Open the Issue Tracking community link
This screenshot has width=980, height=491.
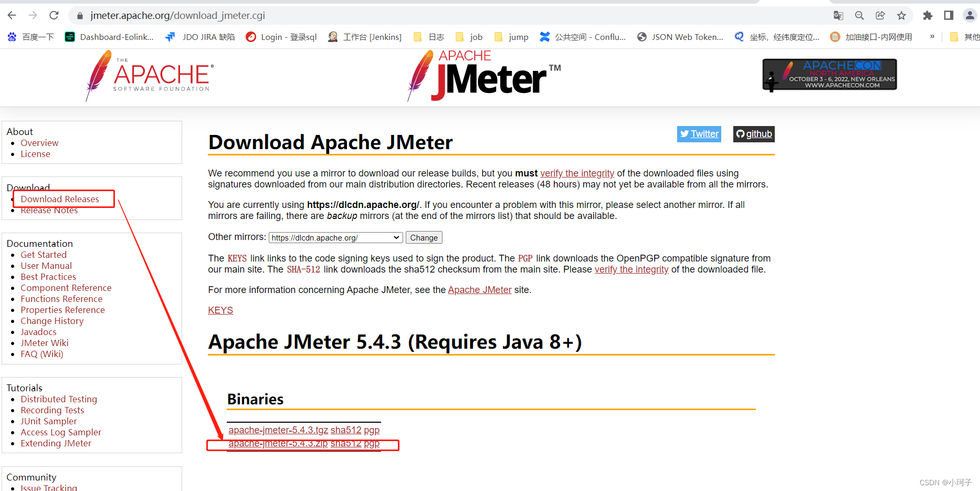[x=49, y=487]
